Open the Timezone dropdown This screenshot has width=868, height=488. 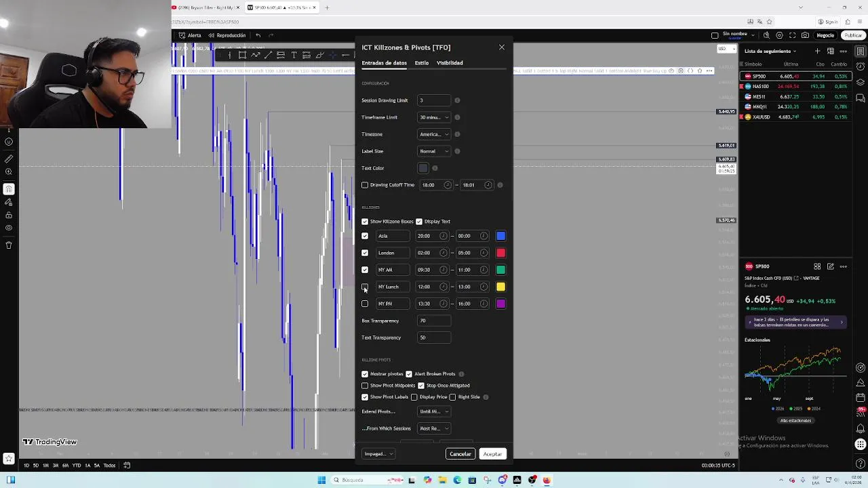tap(434, 134)
